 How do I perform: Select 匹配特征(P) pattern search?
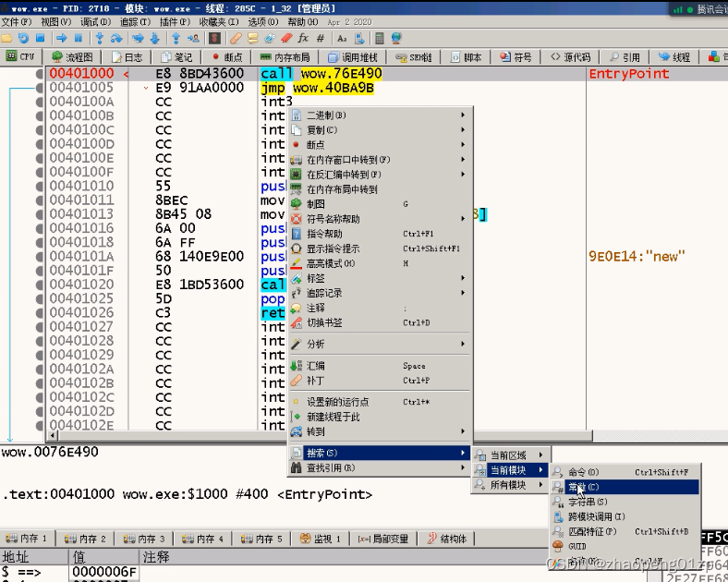(625, 531)
